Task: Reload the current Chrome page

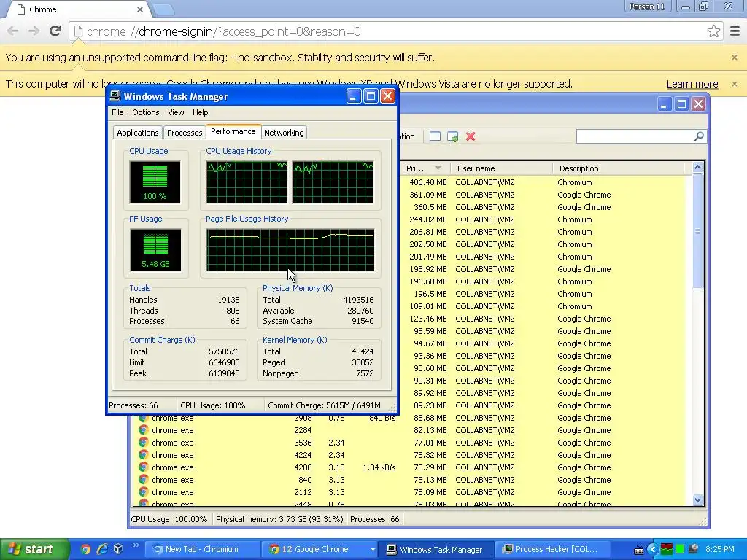Action: point(55,31)
